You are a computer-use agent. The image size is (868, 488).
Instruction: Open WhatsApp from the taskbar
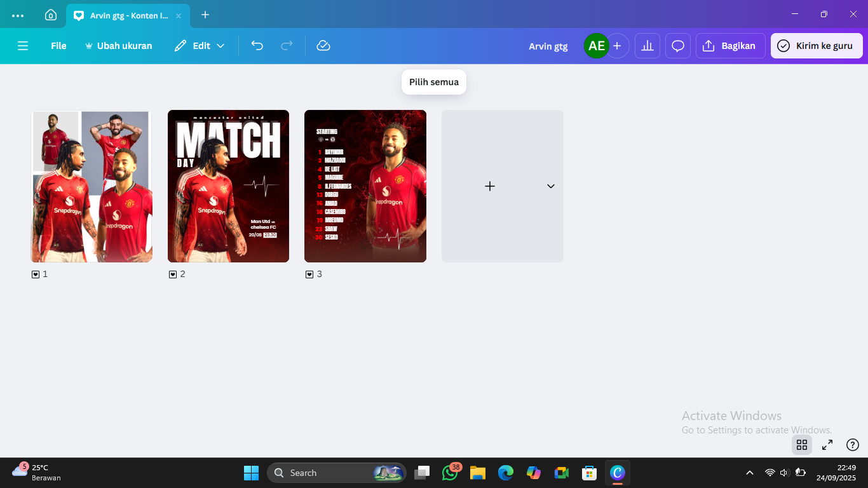450,473
